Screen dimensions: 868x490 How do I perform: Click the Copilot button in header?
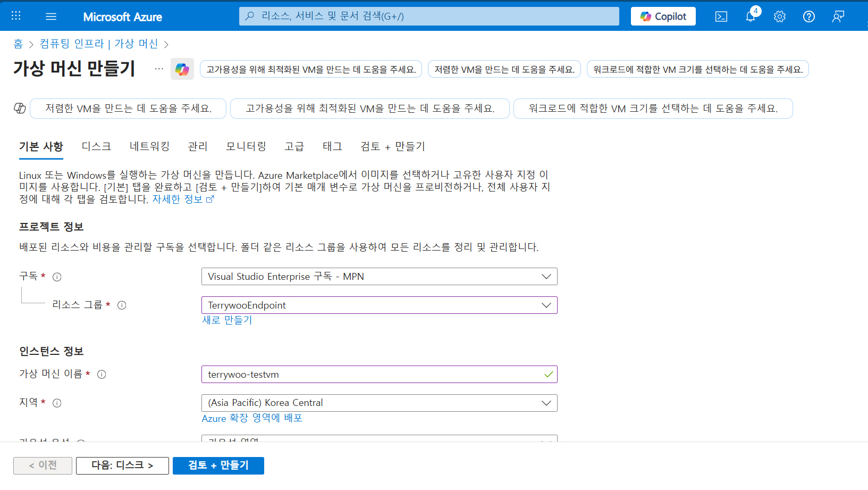point(663,16)
